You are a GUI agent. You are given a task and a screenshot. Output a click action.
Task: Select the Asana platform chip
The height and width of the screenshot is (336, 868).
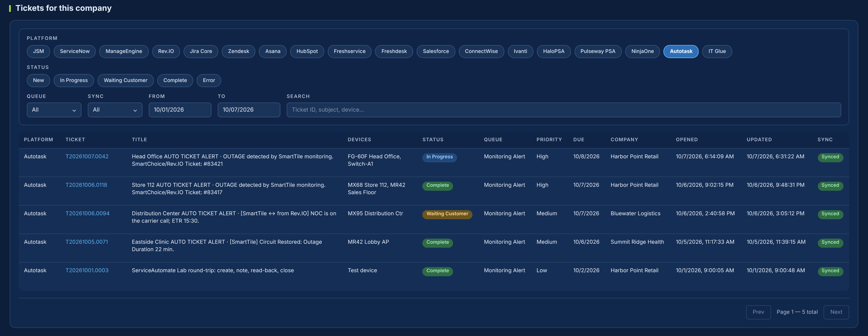tap(273, 51)
